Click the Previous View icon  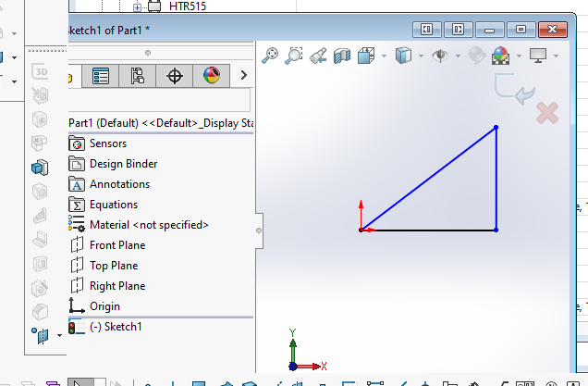pyautogui.click(x=318, y=56)
